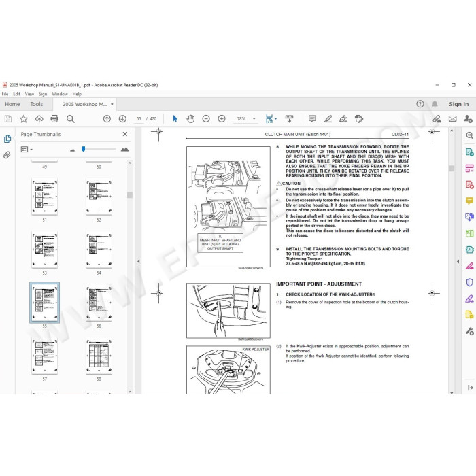Click the scrolling mode toolbar icon

[289, 119]
